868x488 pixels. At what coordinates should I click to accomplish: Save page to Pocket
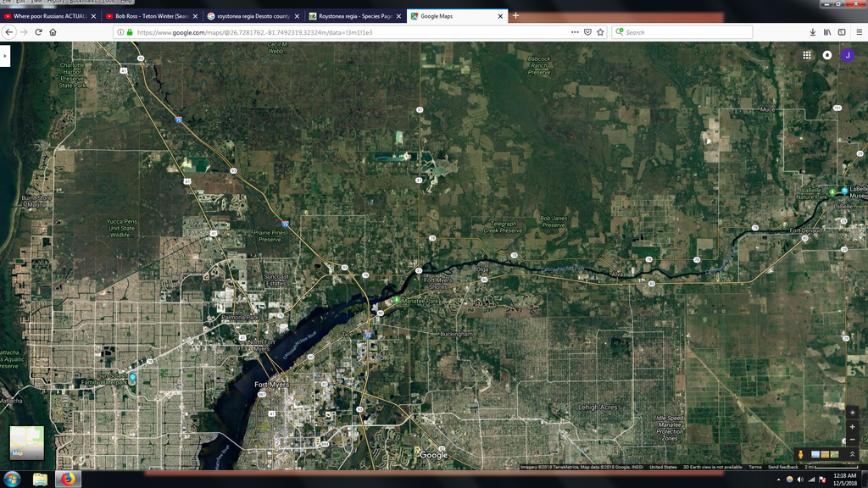pyautogui.click(x=588, y=32)
